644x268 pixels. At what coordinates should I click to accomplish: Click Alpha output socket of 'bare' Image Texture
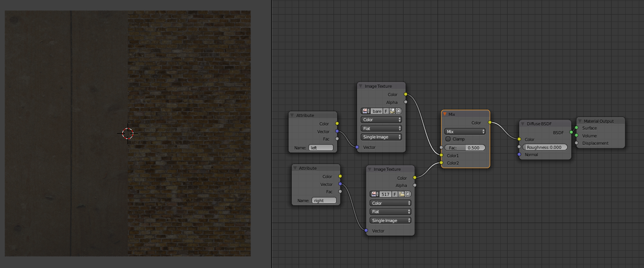(x=406, y=102)
